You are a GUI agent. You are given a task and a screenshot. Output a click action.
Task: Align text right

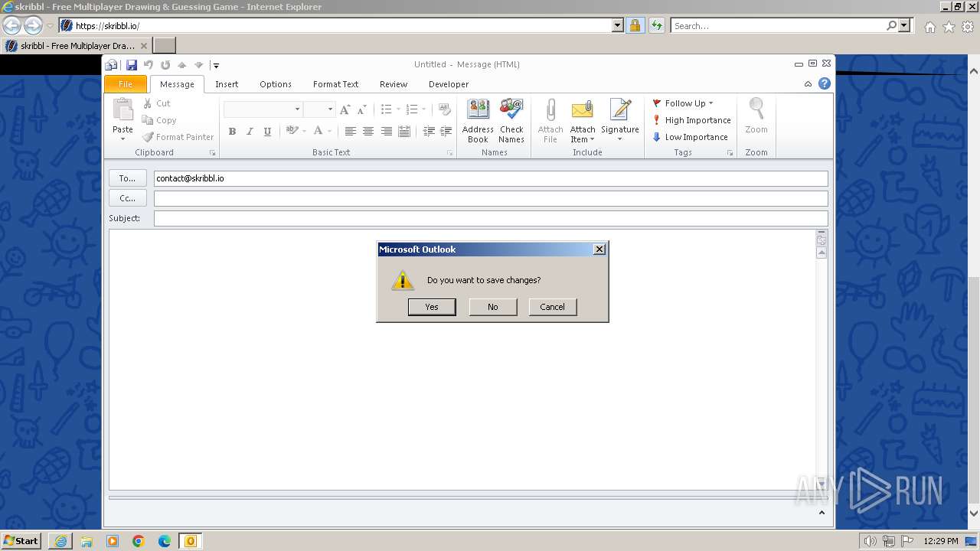click(387, 132)
